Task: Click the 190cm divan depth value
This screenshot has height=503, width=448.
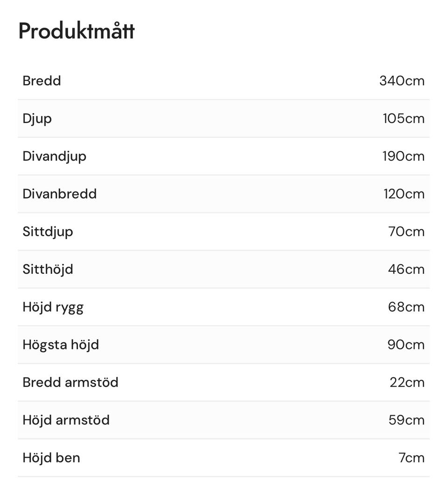Action: point(403,156)
